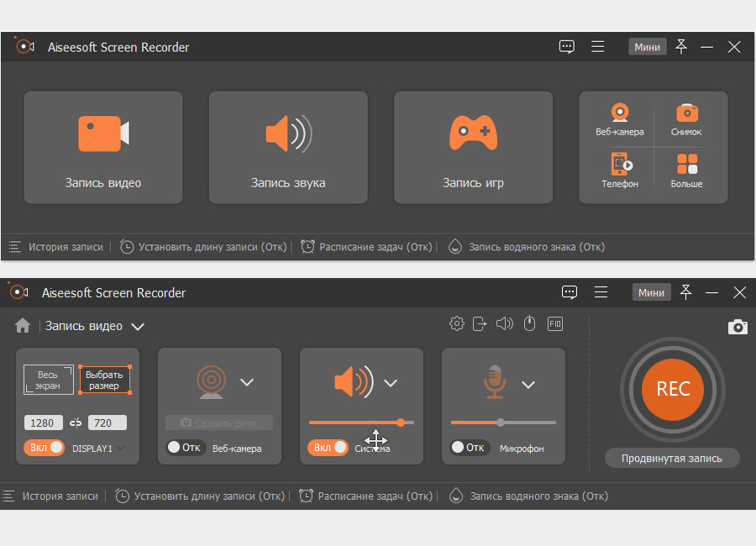Select Выбрать размер custom region option
The width and height of the screenshot is (756, 546).
coord(105,380)
